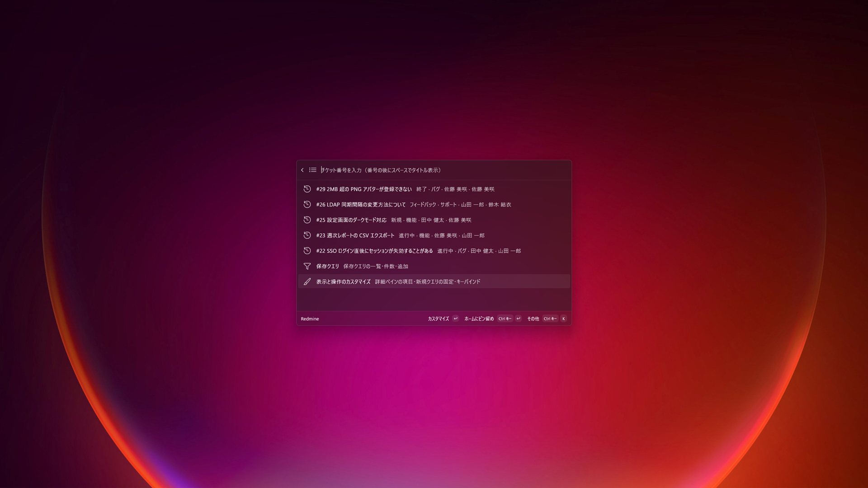Click the "詳細ペインの項目・新規クエリの固定・キーバインド" description
868x488 pixels.
click(x=428, y=282)
